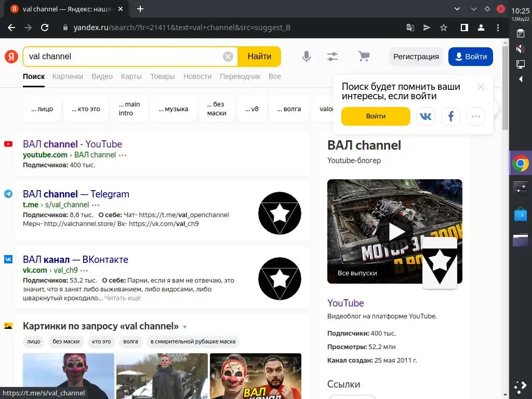
Task: Expand images block dropdown arrow
Action: coord(185,327)
